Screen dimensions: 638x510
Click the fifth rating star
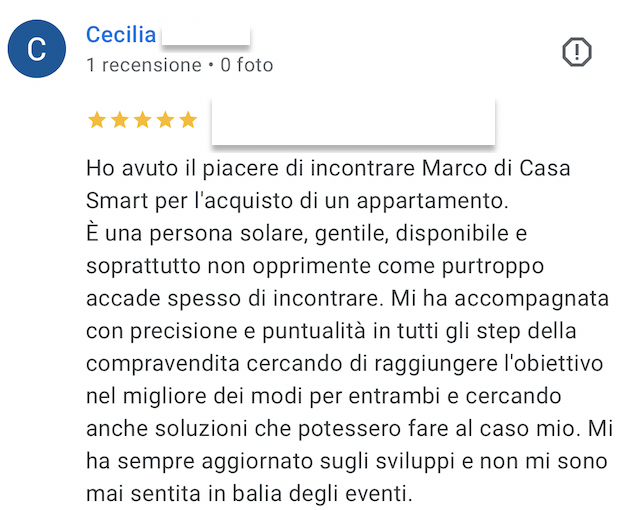point(188,121)
